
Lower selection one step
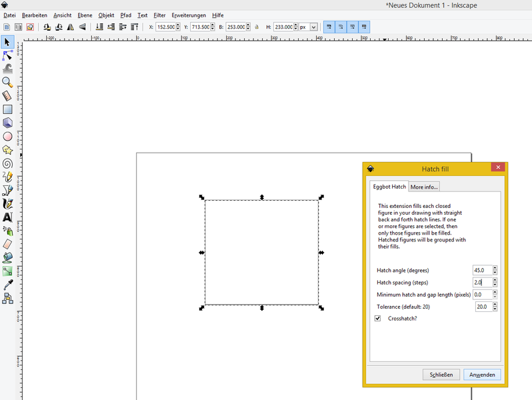coord(111,27)
